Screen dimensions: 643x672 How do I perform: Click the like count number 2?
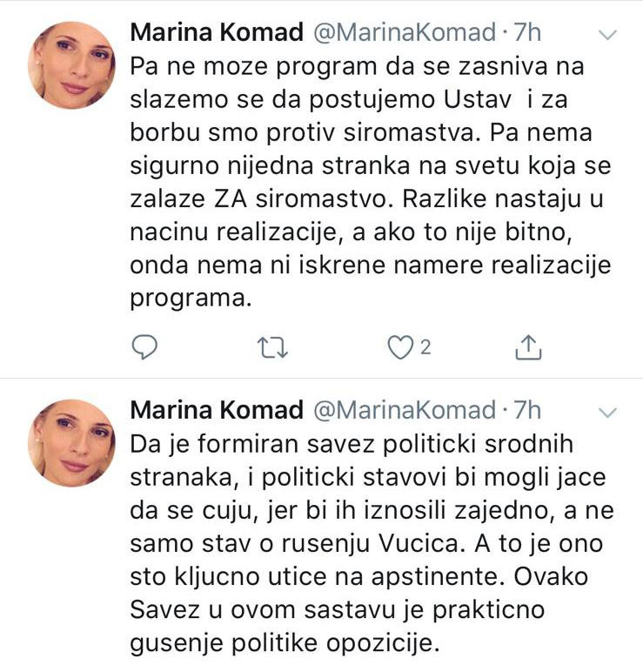(425, 348)
